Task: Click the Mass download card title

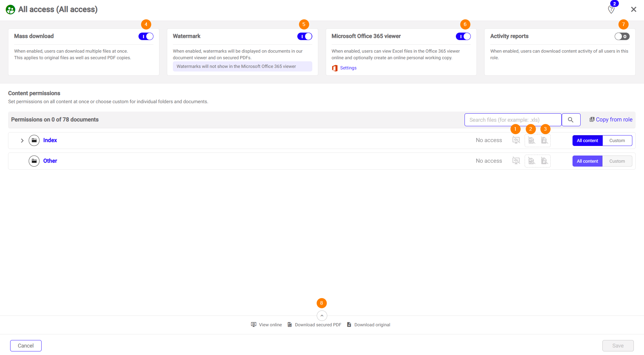Action: coord(34,36)
